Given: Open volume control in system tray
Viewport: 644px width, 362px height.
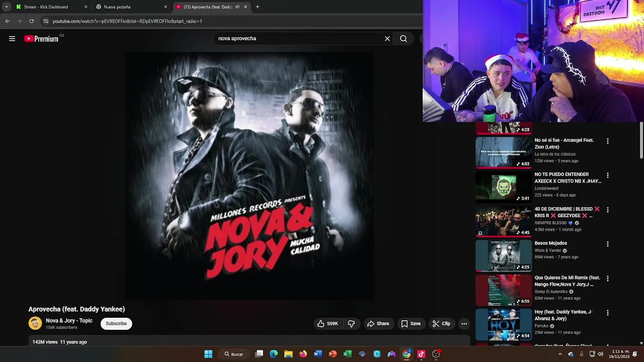Looking at the screenshot, I should tap(600, 354).
